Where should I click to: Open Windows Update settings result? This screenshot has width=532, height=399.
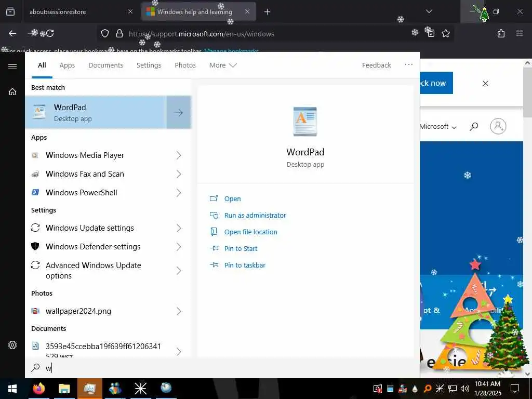(89, 228)
